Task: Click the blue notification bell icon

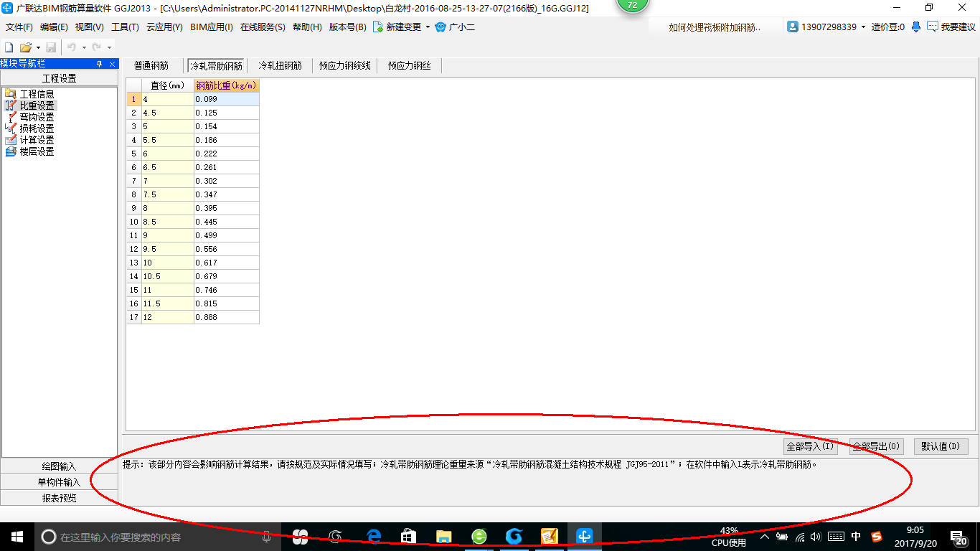Action: (916, 27)
